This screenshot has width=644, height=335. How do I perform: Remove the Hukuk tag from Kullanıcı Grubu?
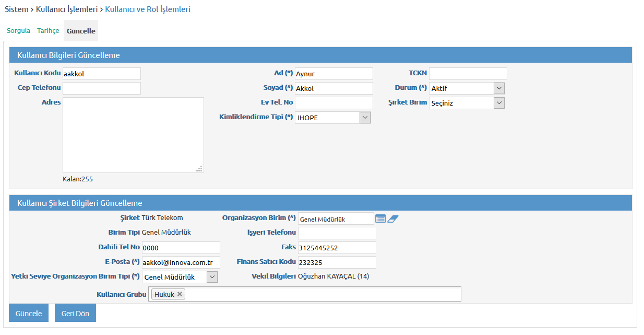point(180,294)
